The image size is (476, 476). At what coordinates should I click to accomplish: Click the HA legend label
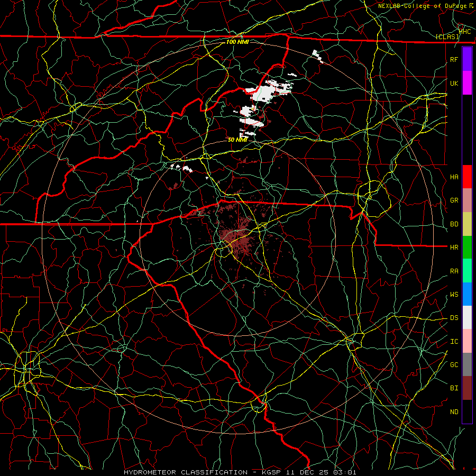(x=454, y=177)
